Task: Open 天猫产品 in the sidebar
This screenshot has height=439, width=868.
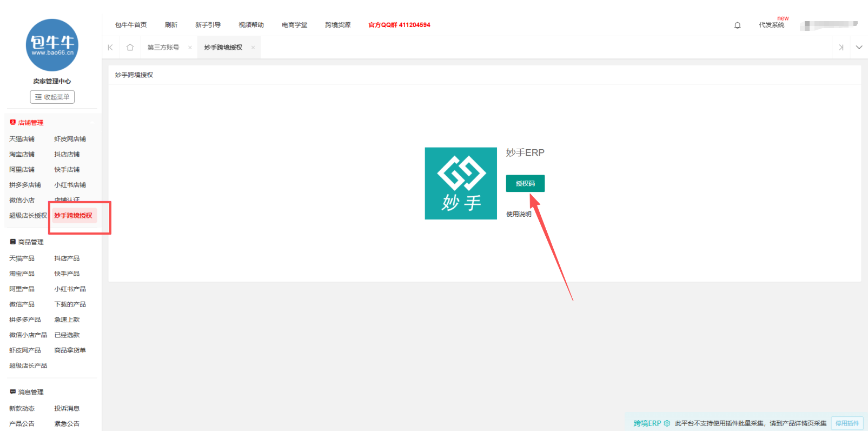Action: pyautogui.click(x=22, y=258)
